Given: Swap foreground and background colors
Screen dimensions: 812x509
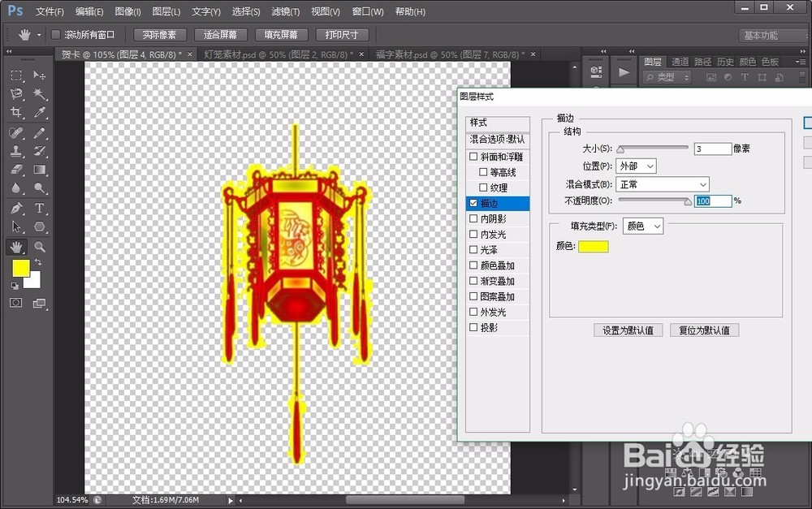Looking at the screenshot, I should [x=38, y=262].
